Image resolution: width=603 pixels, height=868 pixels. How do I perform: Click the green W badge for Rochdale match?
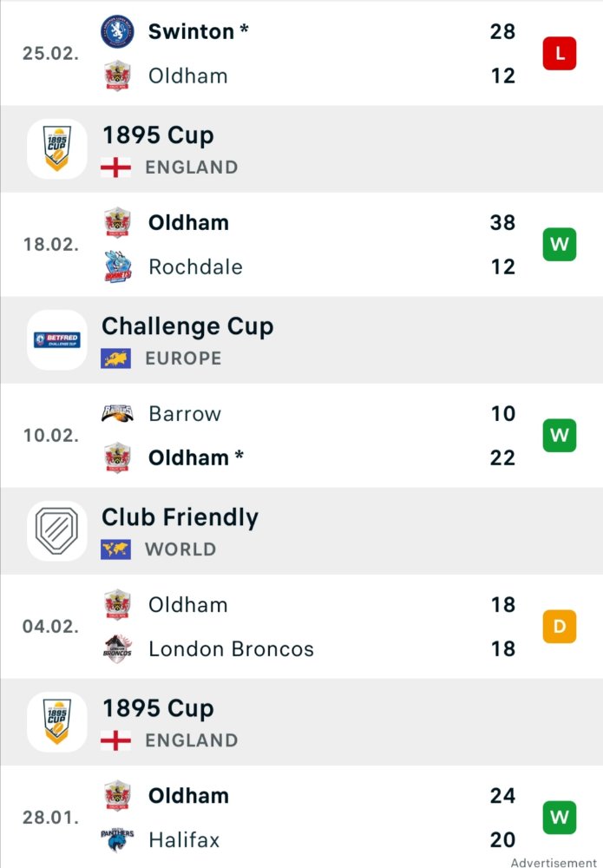pos(560,244)
